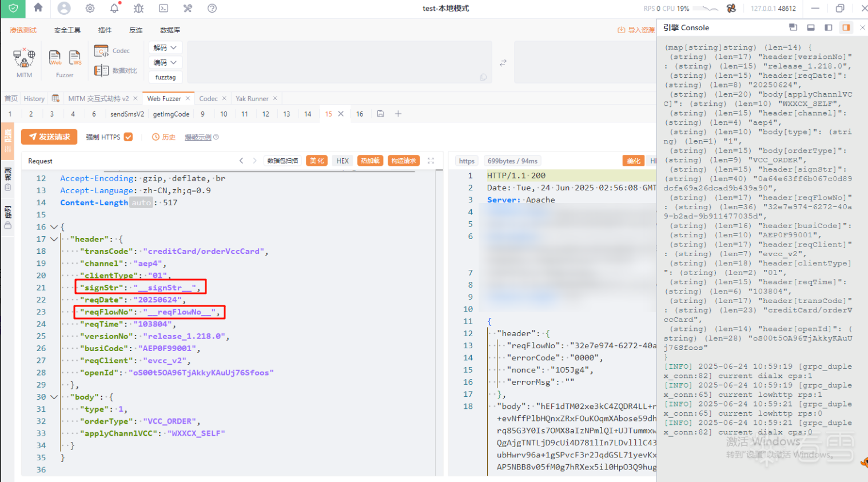Image resolution: width=868 pixels, height=482 pixels.
Task: Go to next request with right arrow
Action: pos(254,161)
